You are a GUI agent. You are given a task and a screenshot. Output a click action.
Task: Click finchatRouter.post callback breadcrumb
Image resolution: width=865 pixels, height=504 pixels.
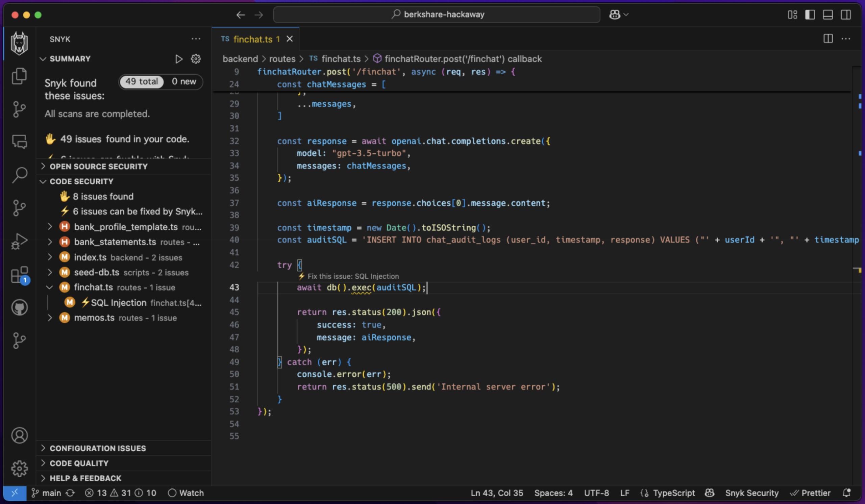(458, 59)
